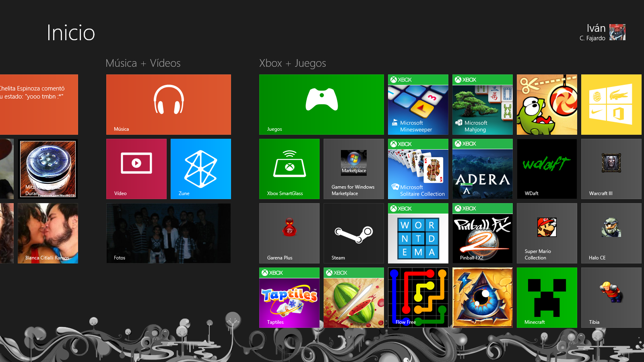This screenshot has height=362, width=644.
Task: Launch Microsoft Minesweeper
Action: [418, 105]
